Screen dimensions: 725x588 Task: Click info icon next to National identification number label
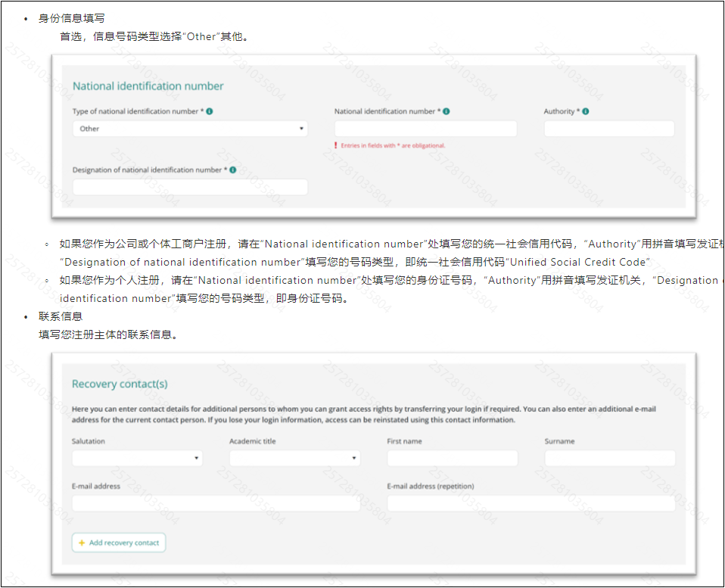pyautogui.click(x=447, y=111)
